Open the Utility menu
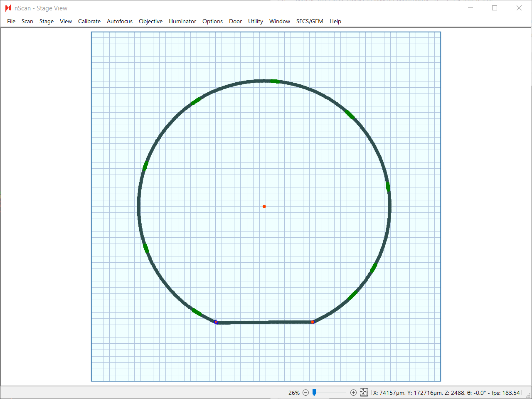This screenshot has height=399, width=532. (x=255, y=21)
